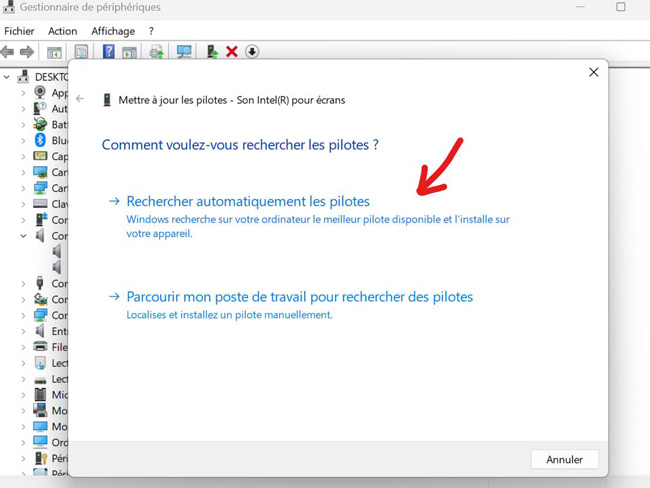Expand the Cla keyboard category chevron
The image size is (650, 488).
tap(23, 204)
